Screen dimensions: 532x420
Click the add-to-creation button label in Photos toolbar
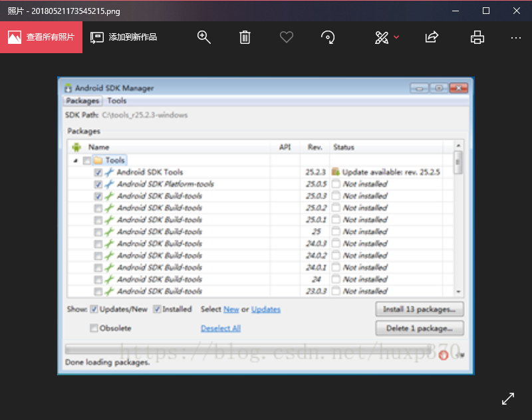[x=132, y=37]
